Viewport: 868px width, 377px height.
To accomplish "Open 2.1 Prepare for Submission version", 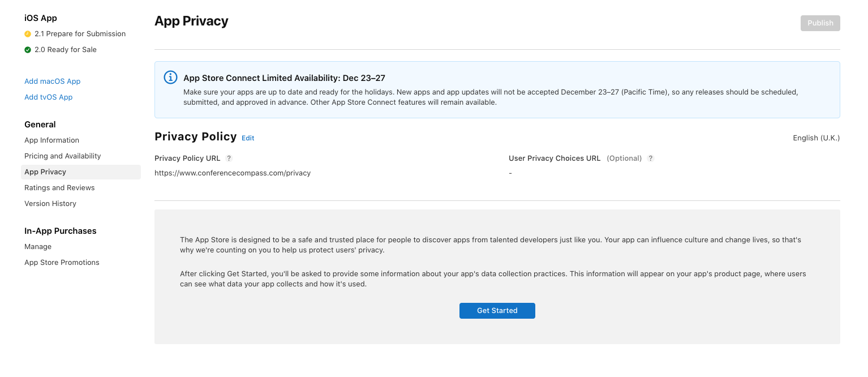I will pos(80,34).
